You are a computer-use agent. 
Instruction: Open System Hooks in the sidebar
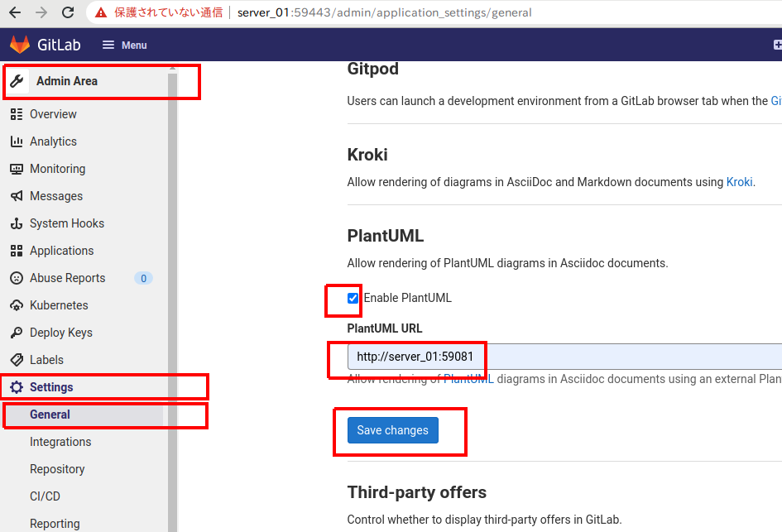[67, 223]
